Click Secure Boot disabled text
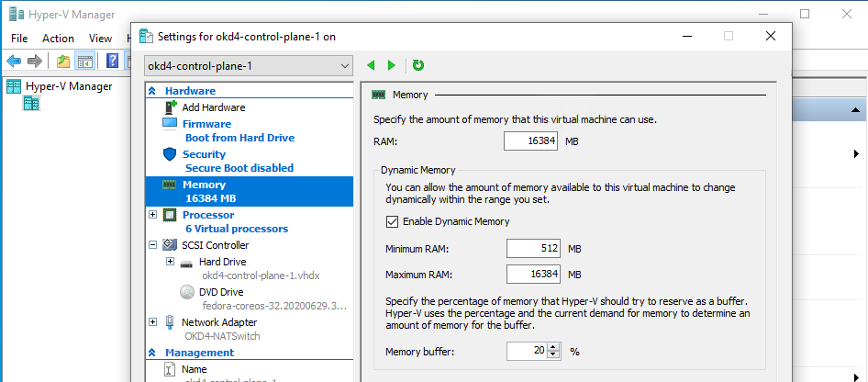The width and height of the screenshot is (868, 382). tap(239, 168)
